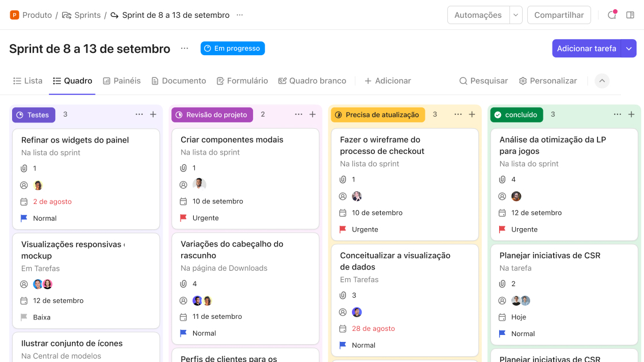Expand the Adicionar tarefa dropdown arrow
Screen dimensions: 644x362
[x=629, y=48]
